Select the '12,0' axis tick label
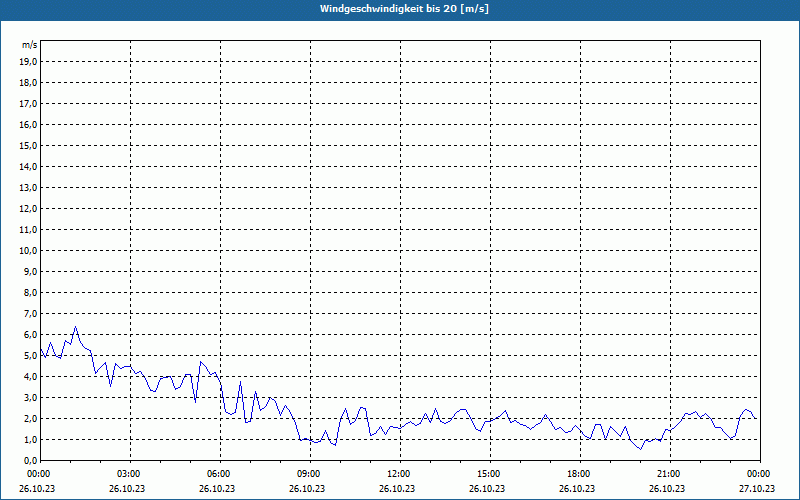The height and width of the screenshot is (500, 800). pos(28,209)
